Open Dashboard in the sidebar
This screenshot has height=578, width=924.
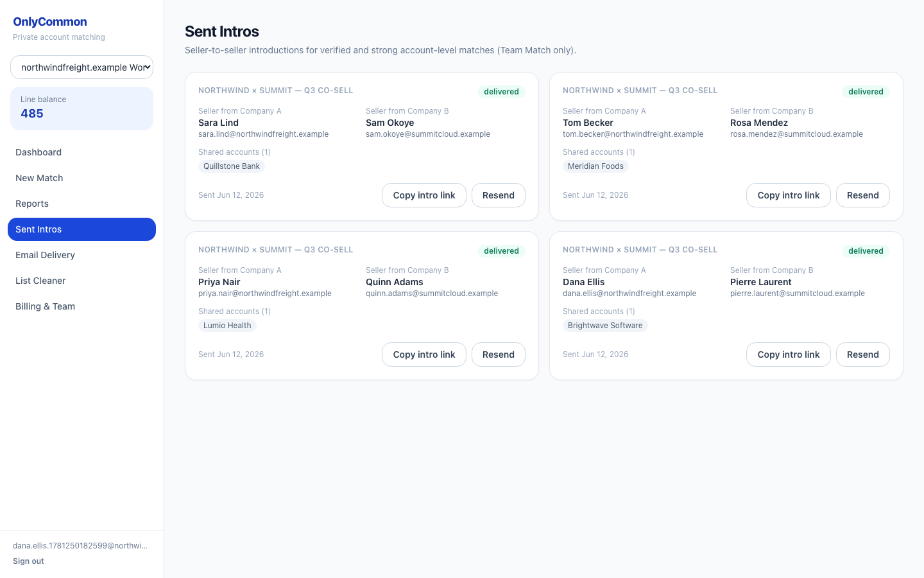pos(81,152)
